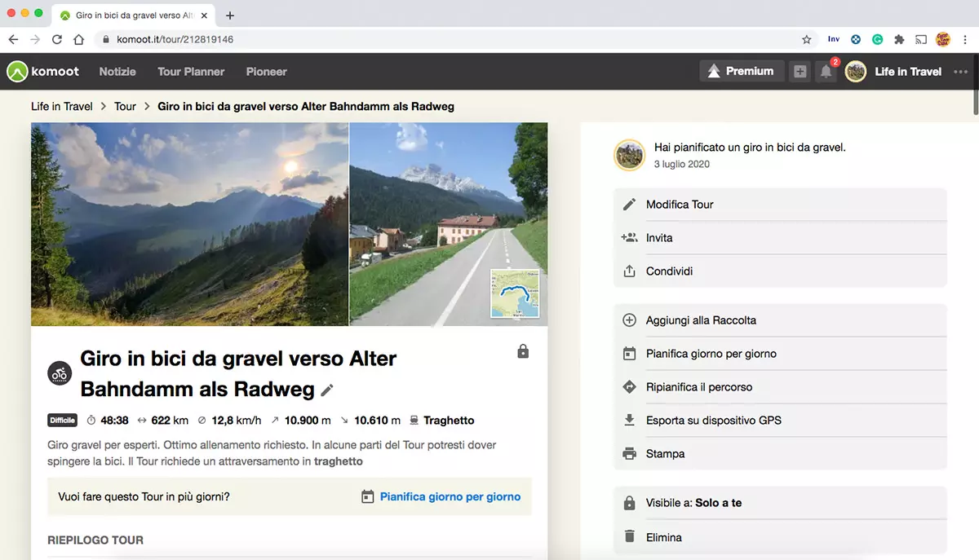Reload the page
Viewport: 979px width, 560px height.
pyautogui.click(x=57, y=39)
